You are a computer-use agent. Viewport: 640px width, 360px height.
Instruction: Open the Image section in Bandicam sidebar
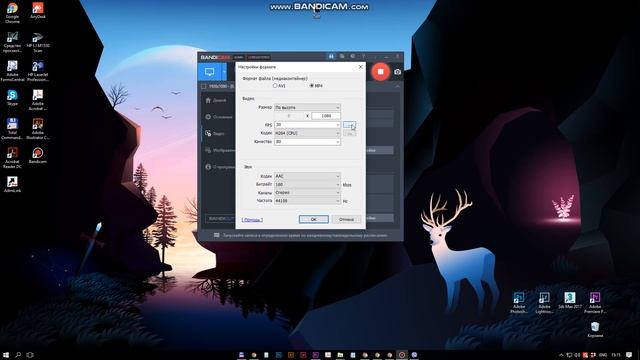click(220, 150)
